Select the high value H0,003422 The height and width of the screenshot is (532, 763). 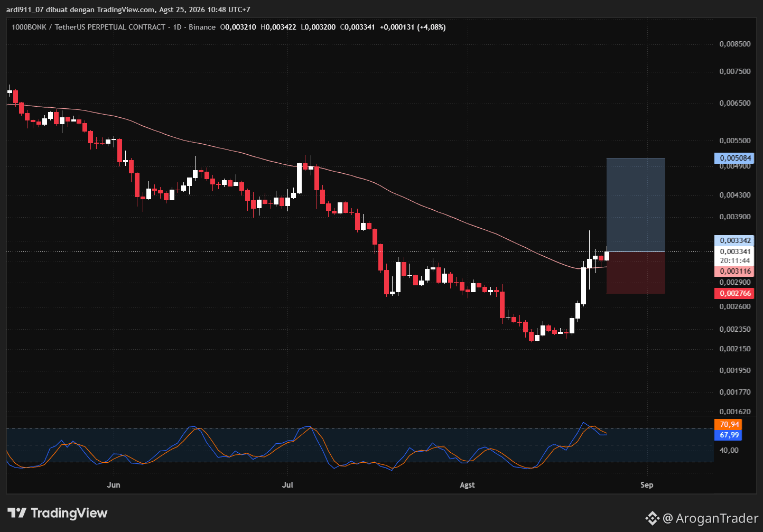[278, 27]
